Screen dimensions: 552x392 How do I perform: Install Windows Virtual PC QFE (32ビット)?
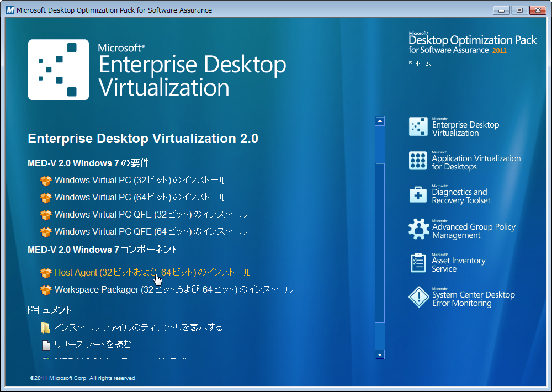coord(151,214)
